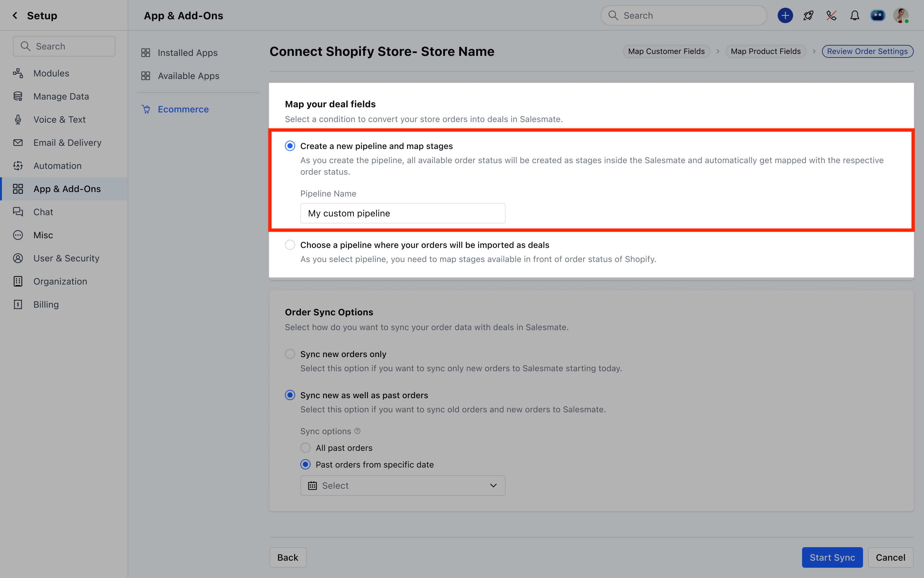Go to Map Product Fields step
Viewport: 924px width, 578px height.
click(766, 51)
